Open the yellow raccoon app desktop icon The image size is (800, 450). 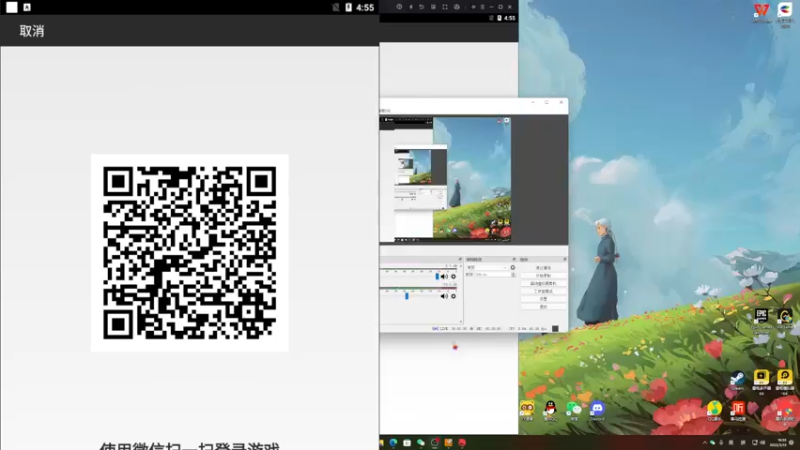(x=527, y=411)
